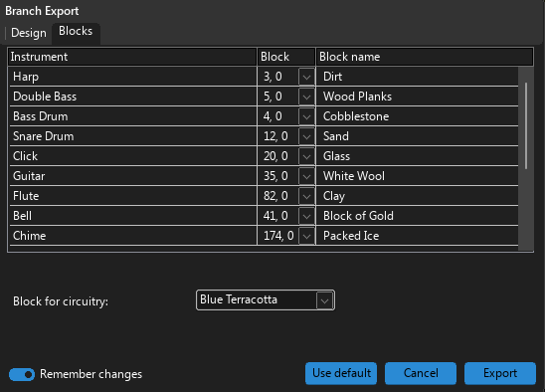545x392 pixels.
Task: Open the Double Bass block dropdown arrow
Action: coord(306,97)
